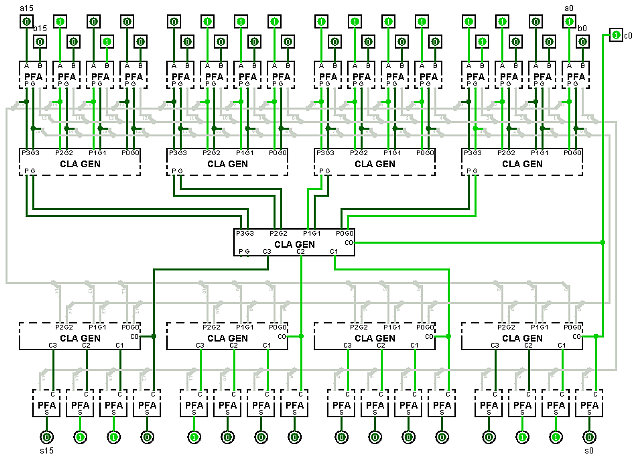Toggle the a15 input switch
Screen dimensions: 637x459
(x=27, y=21)
